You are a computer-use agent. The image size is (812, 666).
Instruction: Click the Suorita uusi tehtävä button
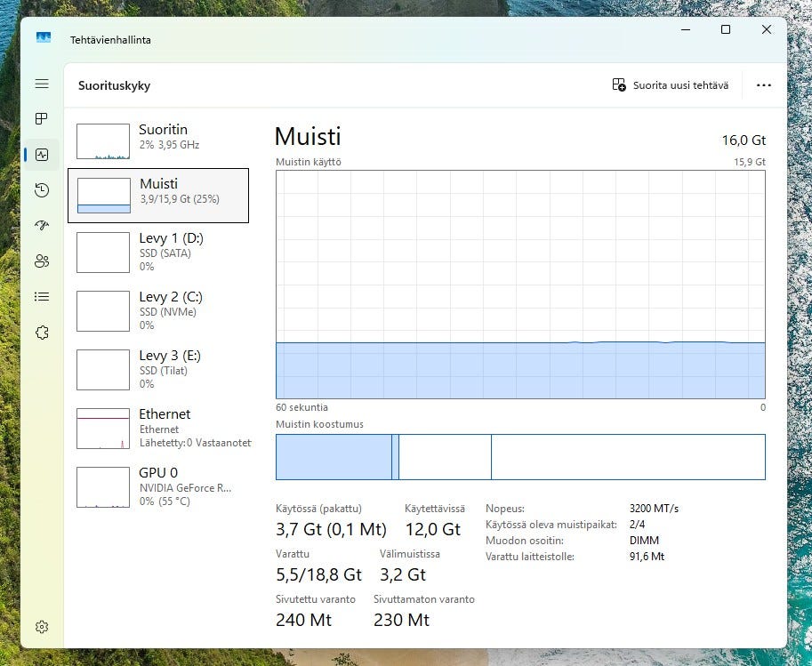tap(671, 85)
